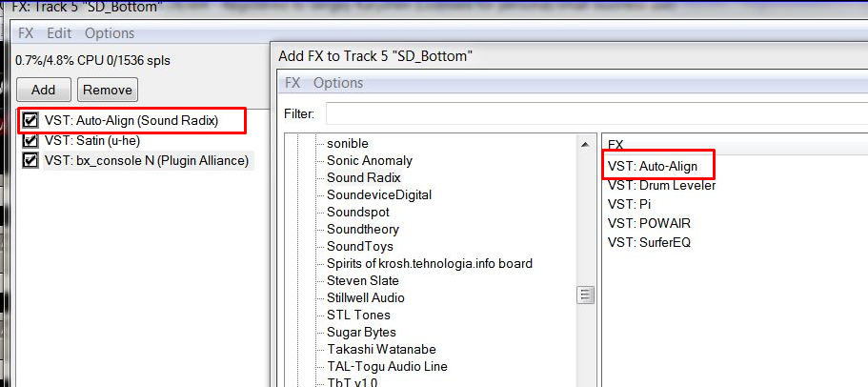Image resolution: width=868 pixels, height=387 pixels.
Task: Click the Remove button
Action: coord(107,91)
